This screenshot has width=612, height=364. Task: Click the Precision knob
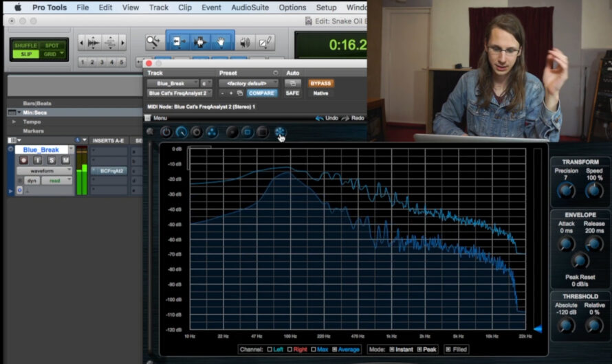coord(565,190)
